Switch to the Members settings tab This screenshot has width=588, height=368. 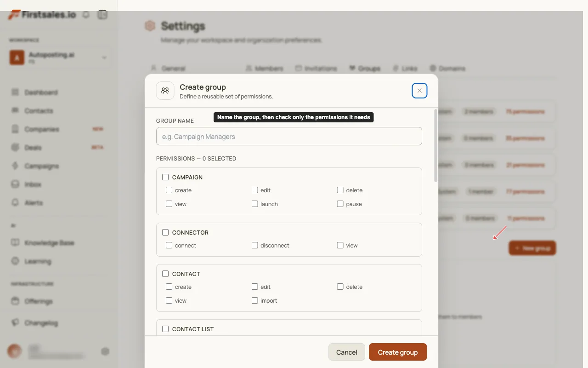click(x=264, y=69)
